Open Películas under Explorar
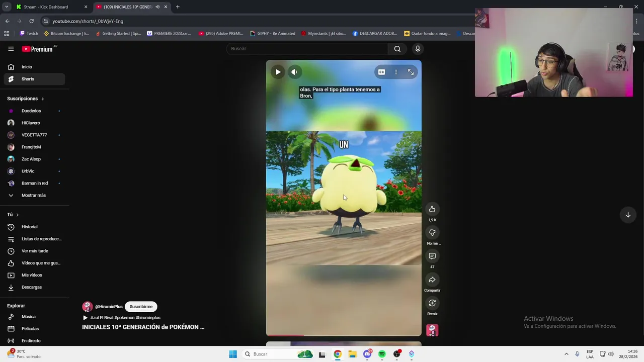Image resolution: width=644 pixels, height=362 pixels. click(34, 329)
